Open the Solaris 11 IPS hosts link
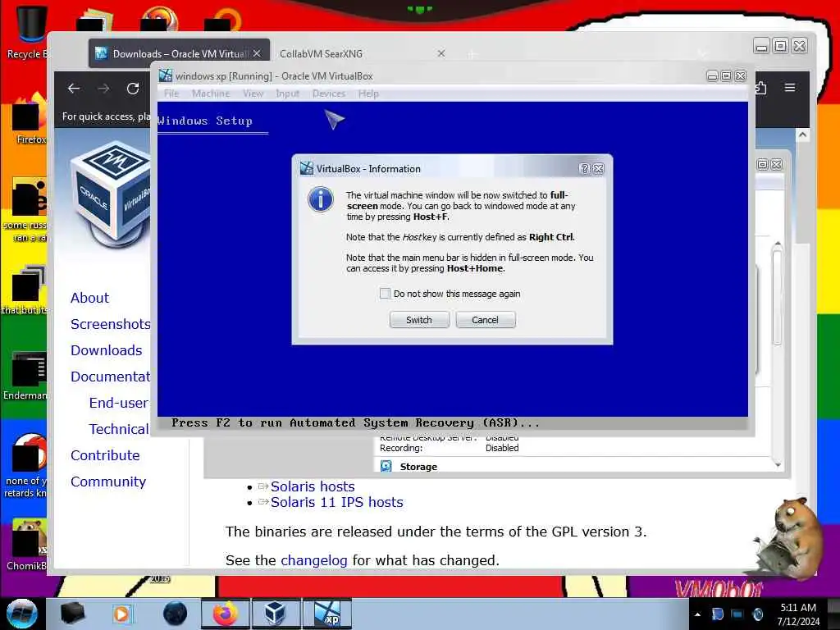The height and width of the screenshot is (630, 840). point(336,502)
